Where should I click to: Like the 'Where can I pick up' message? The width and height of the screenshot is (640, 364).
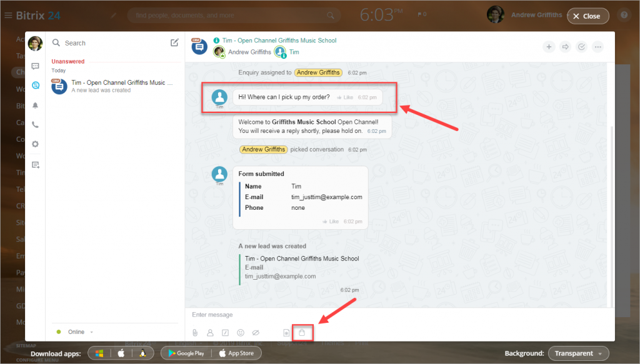pyautogui.click(x=345, y=97)
